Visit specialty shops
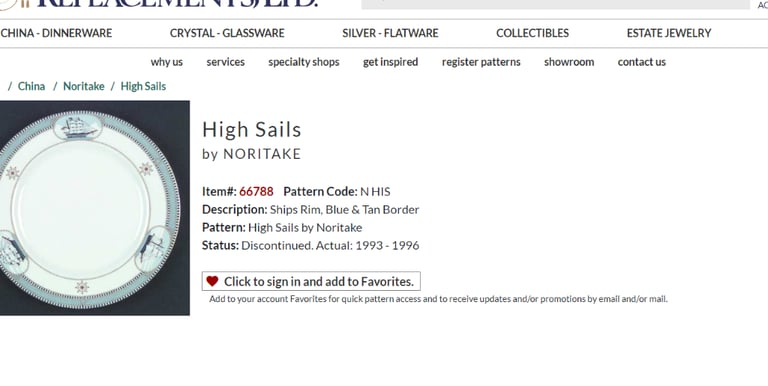Screen dimensions: 768x386 coord(304,62)
